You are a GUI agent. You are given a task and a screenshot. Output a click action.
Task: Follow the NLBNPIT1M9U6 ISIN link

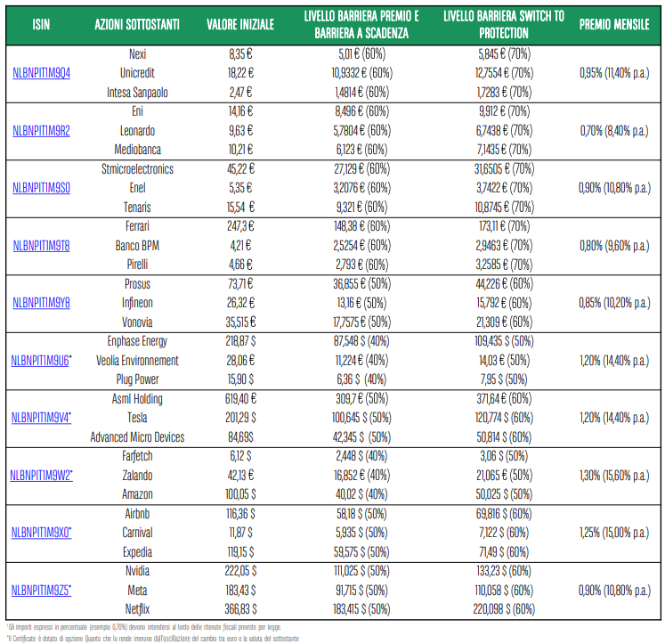pos(40,361)
